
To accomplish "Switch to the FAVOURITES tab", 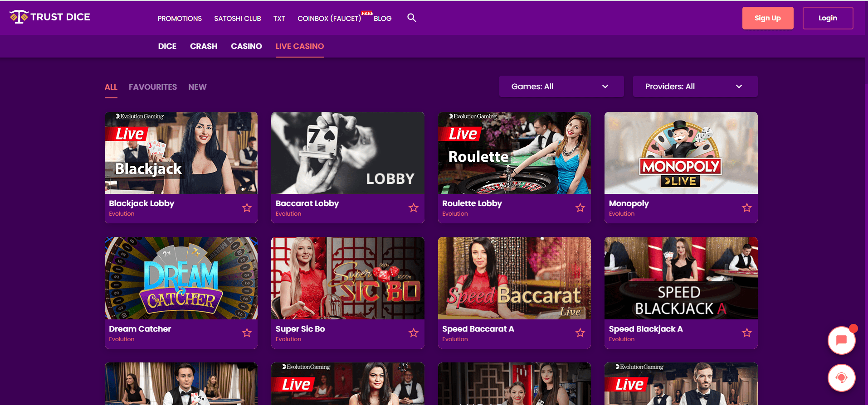I will (153, 87).
